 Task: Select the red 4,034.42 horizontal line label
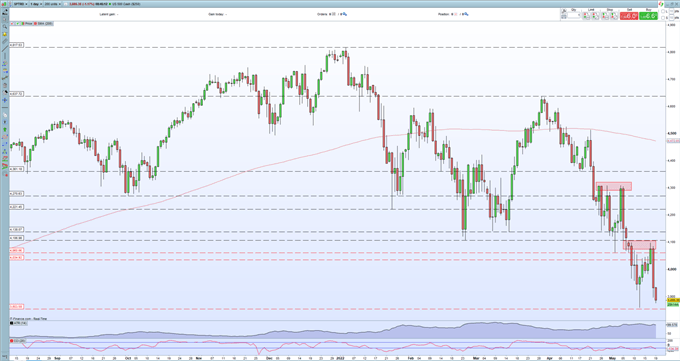coord(17,257)
